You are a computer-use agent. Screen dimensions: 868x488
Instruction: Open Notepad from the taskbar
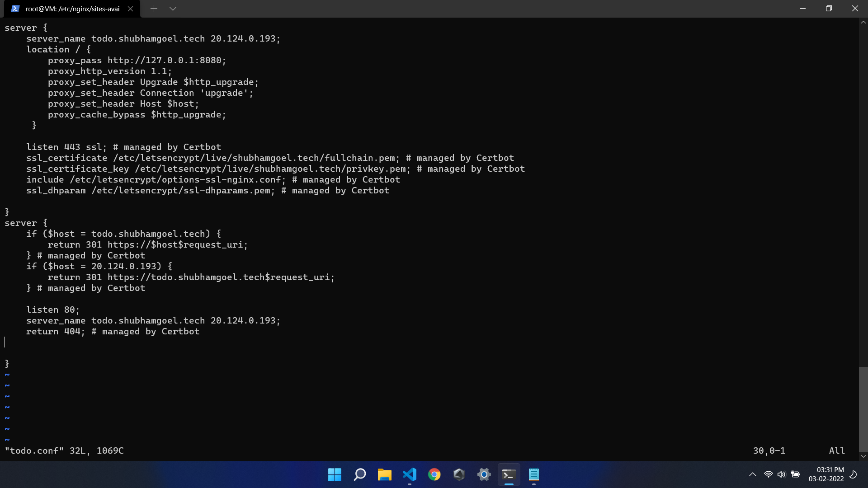(x=534, y=474)
